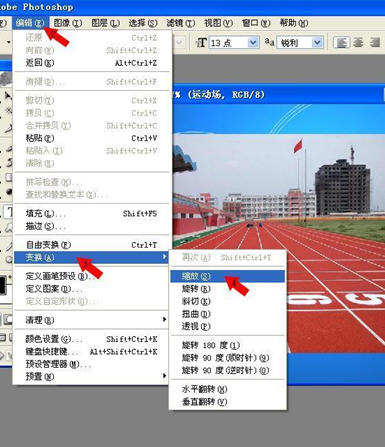Select 旋转 90 度(顺时针) option
This screenshot has height=447, width=385.
click(227, 358)
